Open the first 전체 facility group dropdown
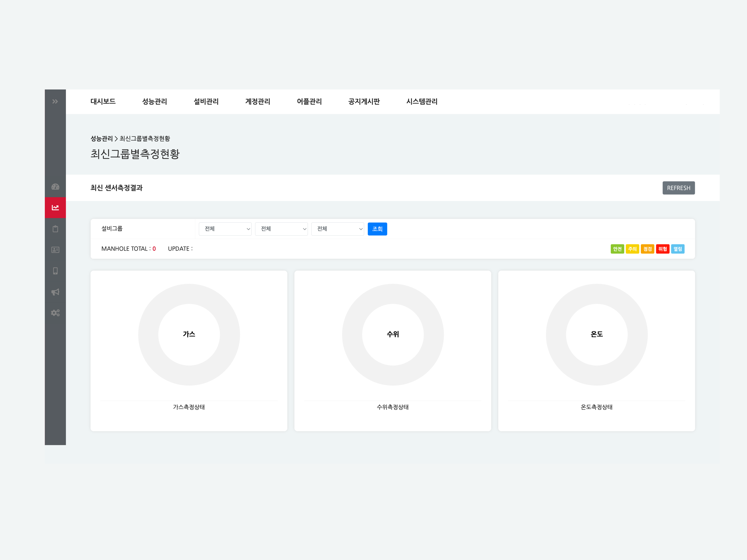 [225, 229]
